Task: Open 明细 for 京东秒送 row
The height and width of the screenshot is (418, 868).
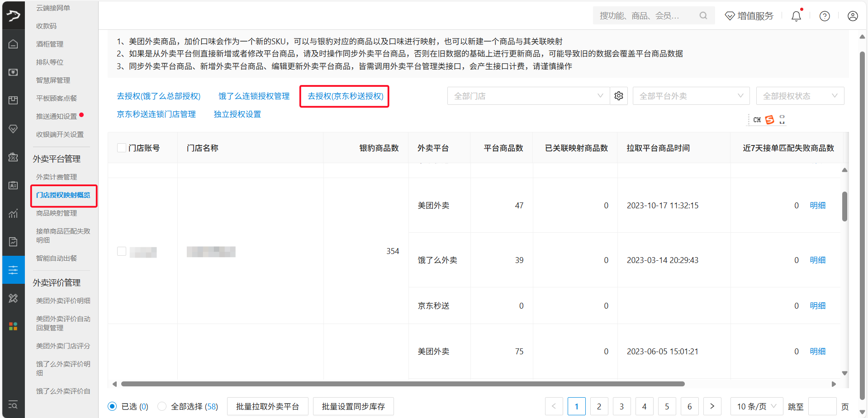Action: tap(817, 306)
